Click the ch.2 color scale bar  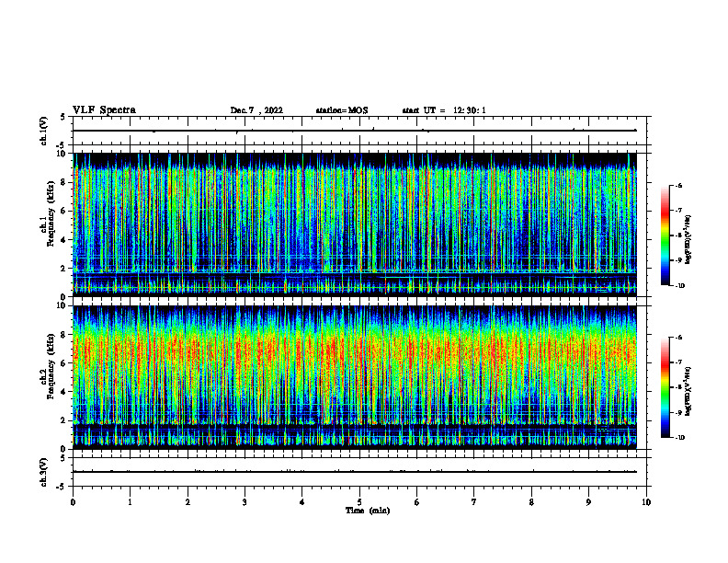pyautogui.click(x=665, y=387)
